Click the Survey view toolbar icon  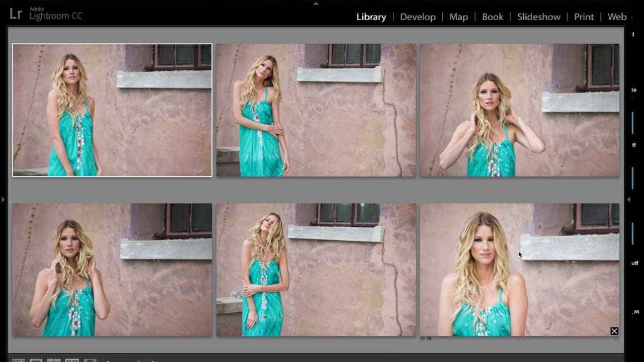point(72,360)
